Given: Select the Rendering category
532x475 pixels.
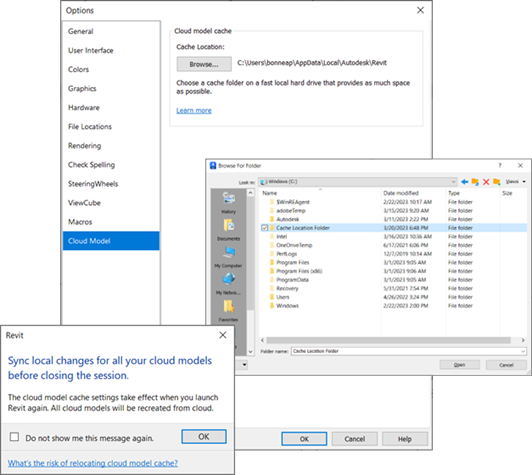Looking at the screenshot, I should click(111, 146).
